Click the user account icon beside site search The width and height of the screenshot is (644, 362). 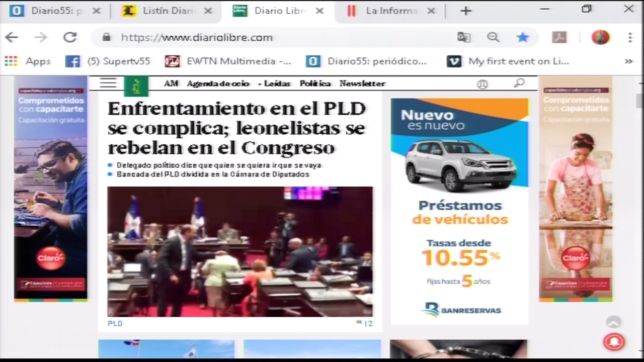(482, 84)
